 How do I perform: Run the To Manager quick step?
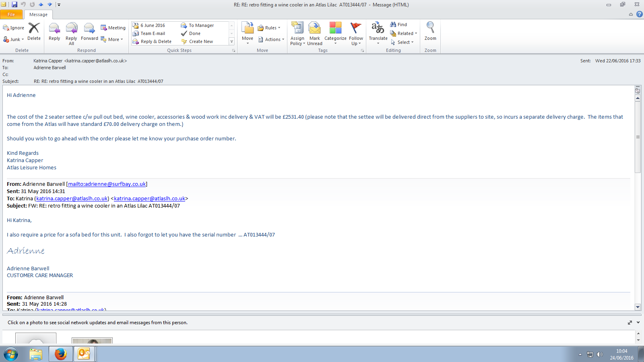pyautogui.click(x=198, y=25)
